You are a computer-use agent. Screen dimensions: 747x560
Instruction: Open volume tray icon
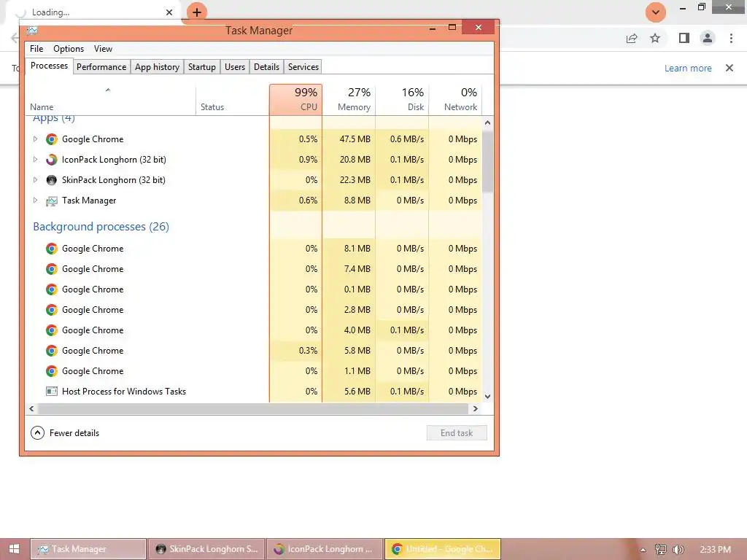[x=678, y=550]
